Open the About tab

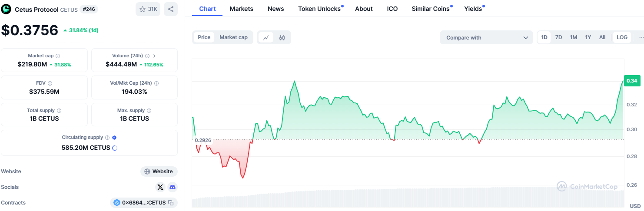364,9
